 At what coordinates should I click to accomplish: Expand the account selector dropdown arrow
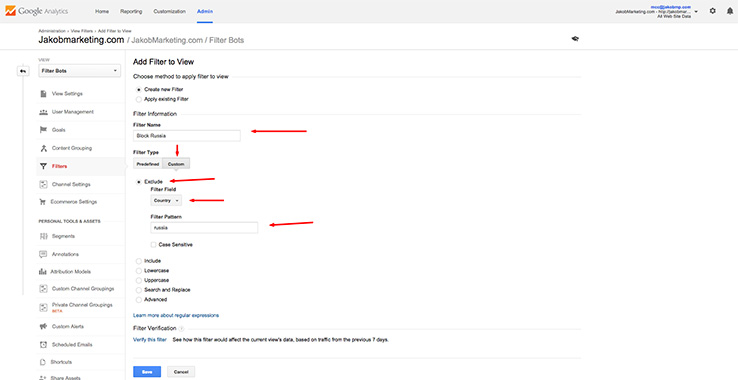click(696, 11)
